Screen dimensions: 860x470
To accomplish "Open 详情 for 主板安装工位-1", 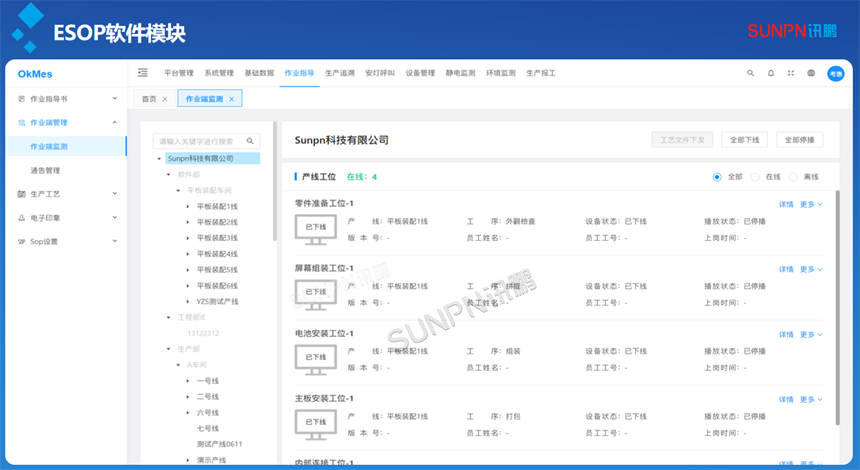I will (786, 399).
